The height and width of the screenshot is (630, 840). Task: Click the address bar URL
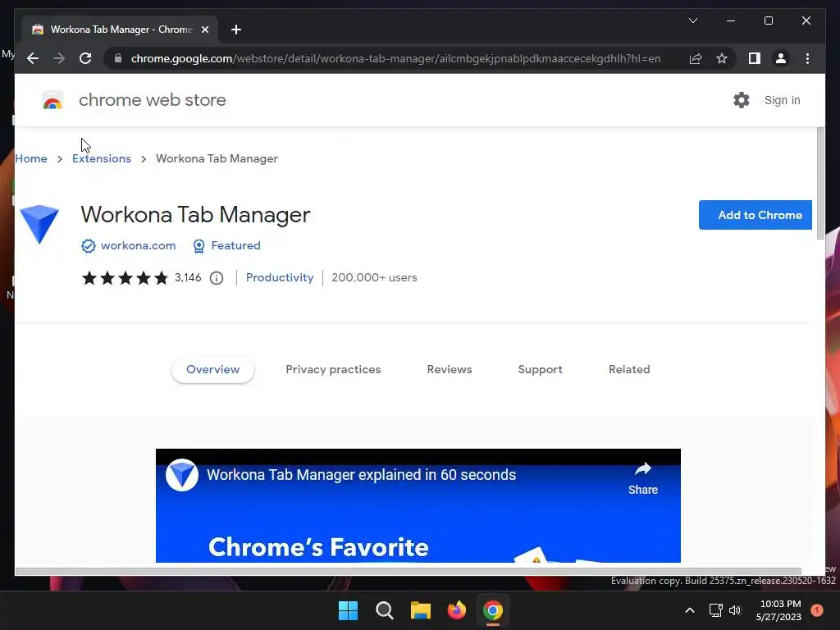pos(396,58)
